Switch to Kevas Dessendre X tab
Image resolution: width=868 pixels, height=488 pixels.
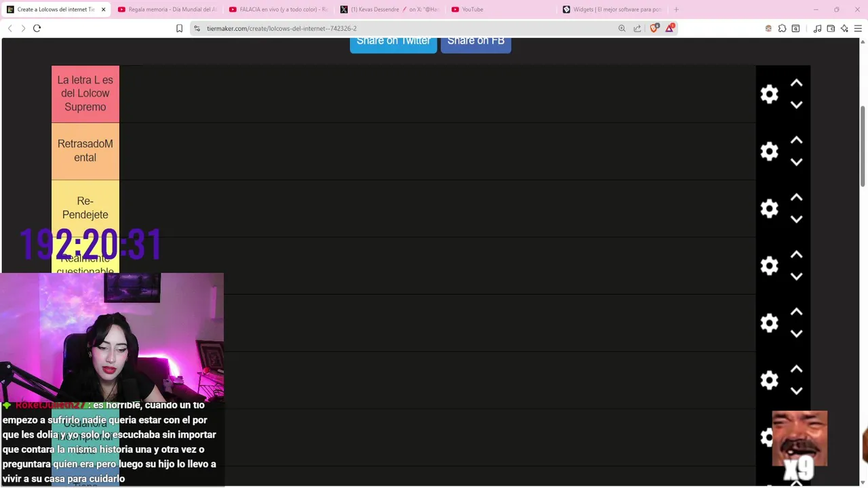pyautogui.click(x=389, y=9)
